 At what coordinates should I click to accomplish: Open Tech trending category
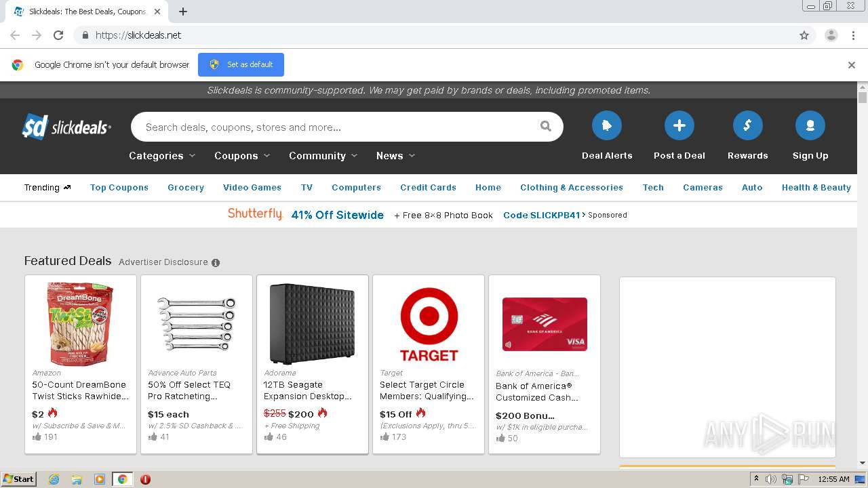click(x=653, y=188)
